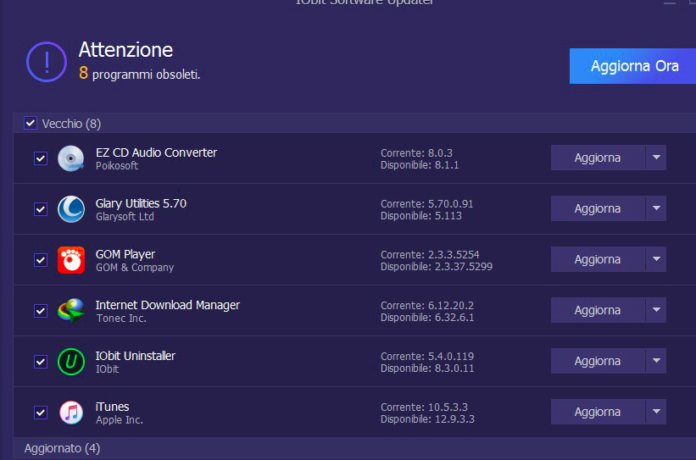Deselect the iTunes checkbox

40,412
